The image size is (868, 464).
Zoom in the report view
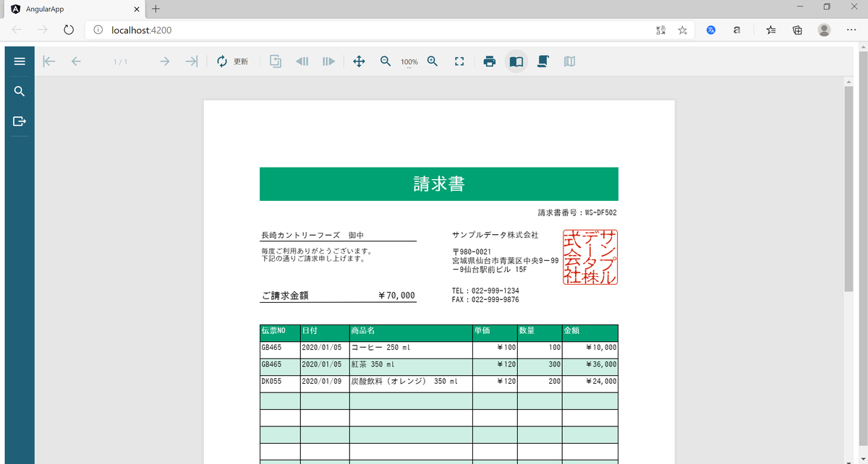coord(433,61)
